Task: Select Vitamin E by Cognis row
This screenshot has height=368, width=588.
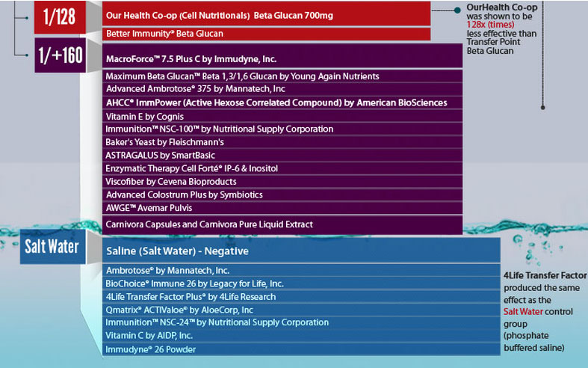Action: [282, 117]
